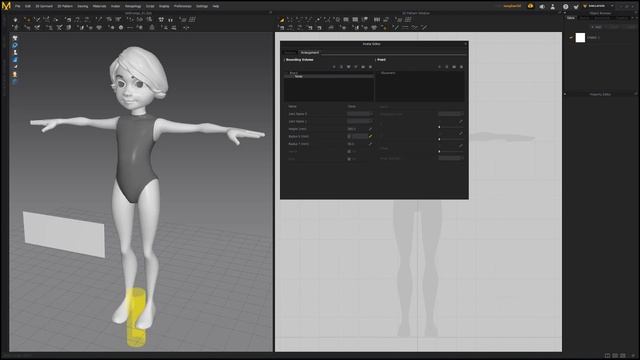Open the 3D Garment menu
This screenshot has height=360, width=640.
pyautogui.click(x=44, y=6)
